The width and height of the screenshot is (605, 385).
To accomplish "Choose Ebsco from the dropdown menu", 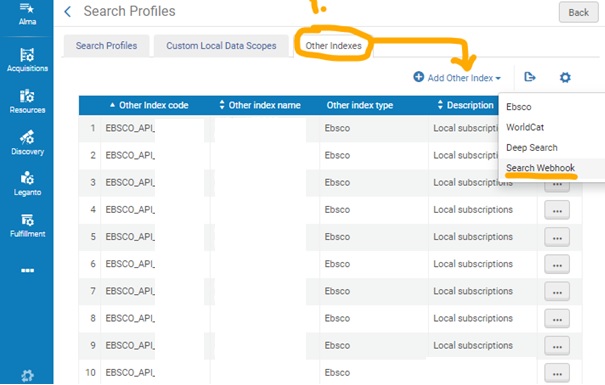I will pyautogui.click(x=519, y=107).
